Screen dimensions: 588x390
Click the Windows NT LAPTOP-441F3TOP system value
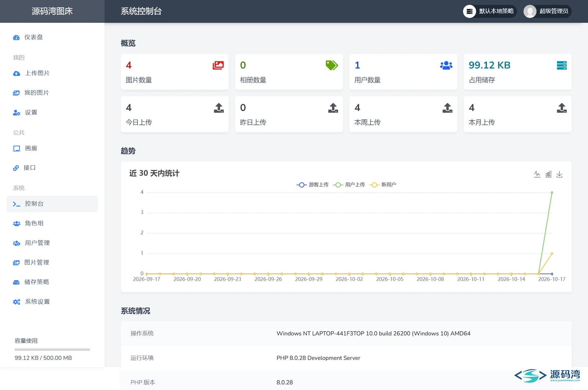pyautogui.click(x=373, y=333)
